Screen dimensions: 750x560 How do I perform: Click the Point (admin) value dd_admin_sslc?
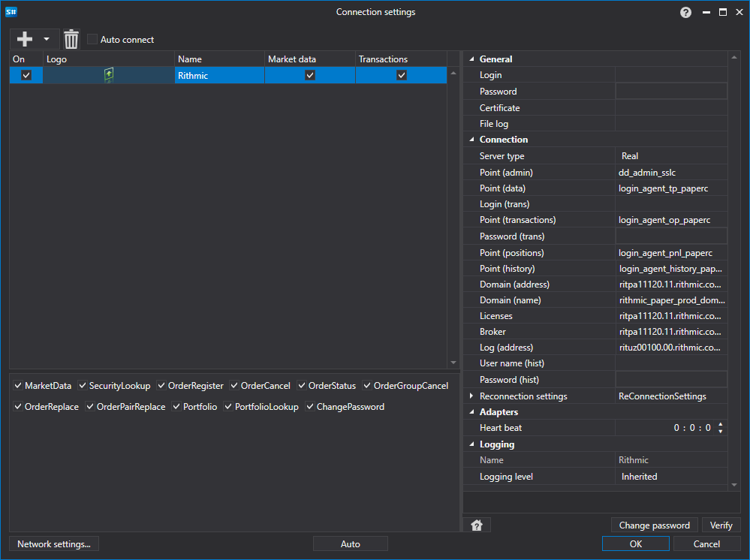click(647, 173)
